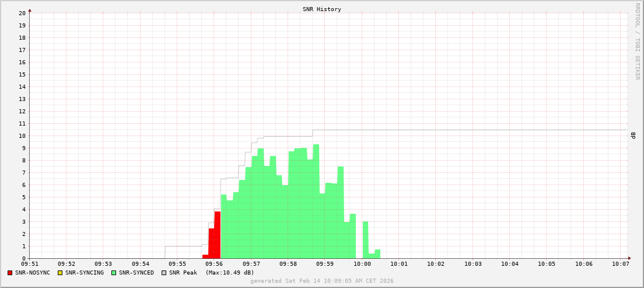Click the gray SNR Peak legend swatch
Screen dimensions: 644x288
[x=164, y=273]
